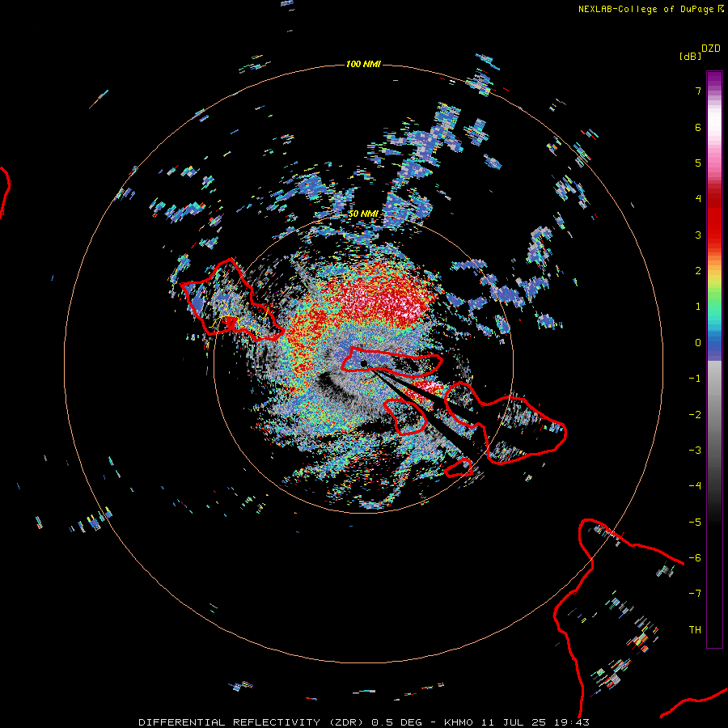Click the -3 dB tick label on scale

coord(695,451)
